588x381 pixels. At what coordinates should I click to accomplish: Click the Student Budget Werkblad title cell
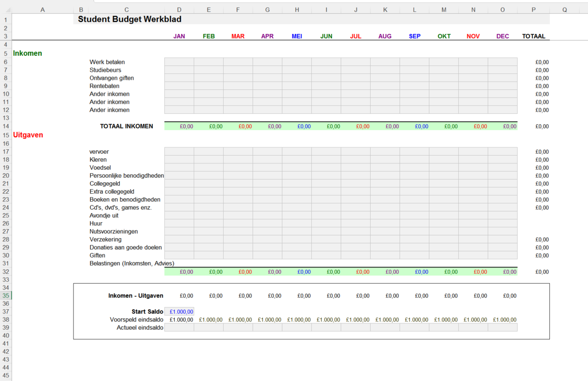click(130, 20)
